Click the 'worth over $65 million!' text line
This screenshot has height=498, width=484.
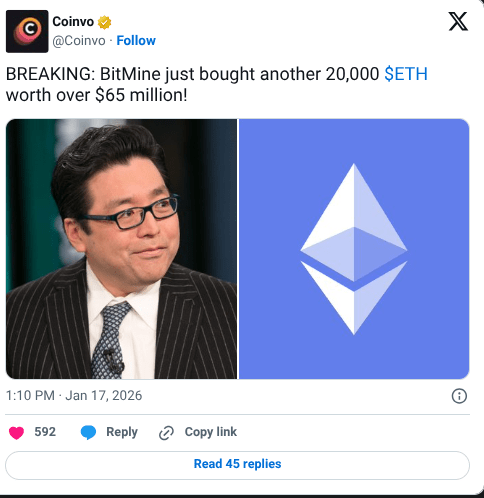[97, 95]
